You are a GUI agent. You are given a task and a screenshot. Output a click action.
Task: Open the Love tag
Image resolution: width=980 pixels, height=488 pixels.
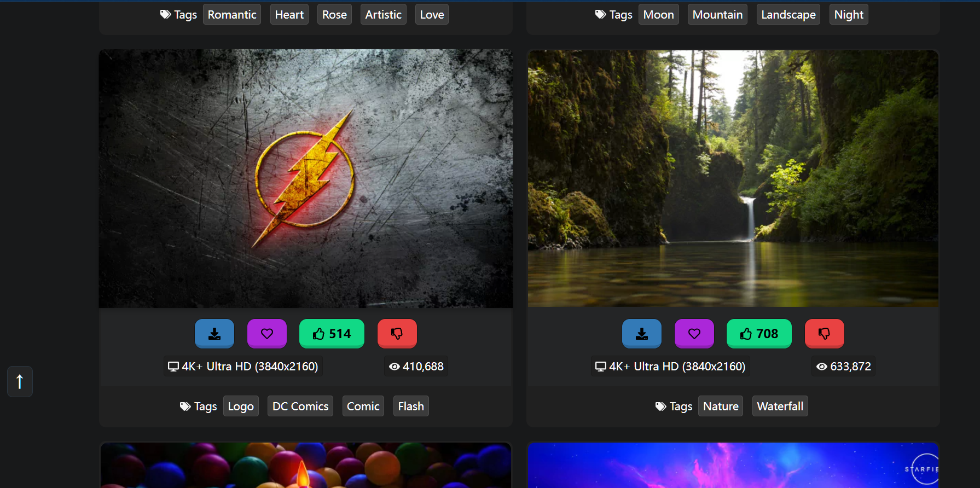[432, 15]
